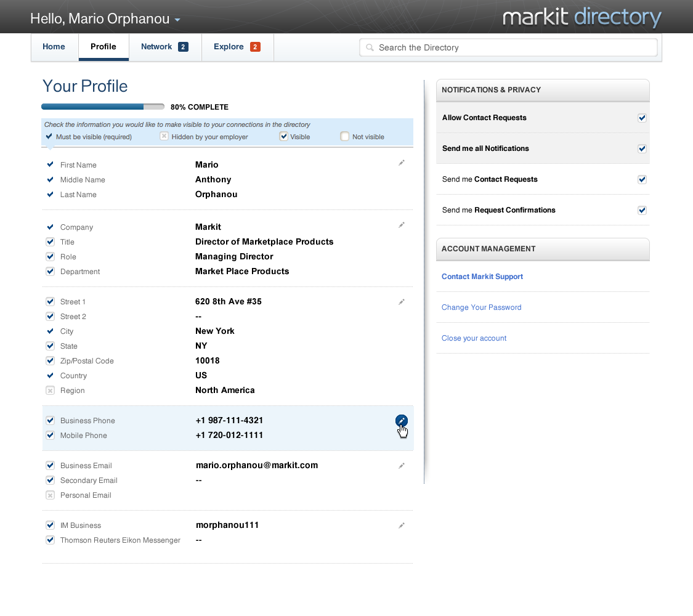693x616 pixels.
Task: Toggle visibility checkbox for Title
Action: click(x=51, y=242)
